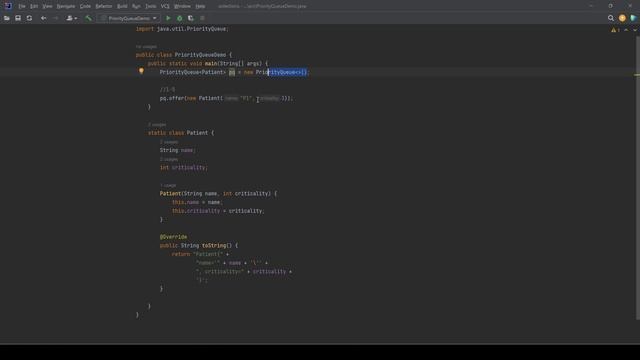
Task: Open the View menu
Action: pyautogui.click(x=47, y=6)
